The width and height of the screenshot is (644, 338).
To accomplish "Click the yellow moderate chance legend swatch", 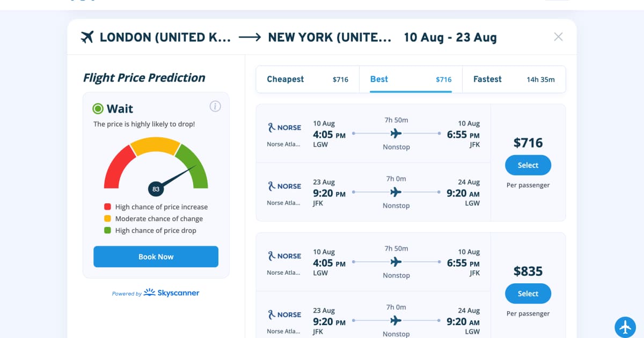I will pyautogui.click(x=107, y=218).
